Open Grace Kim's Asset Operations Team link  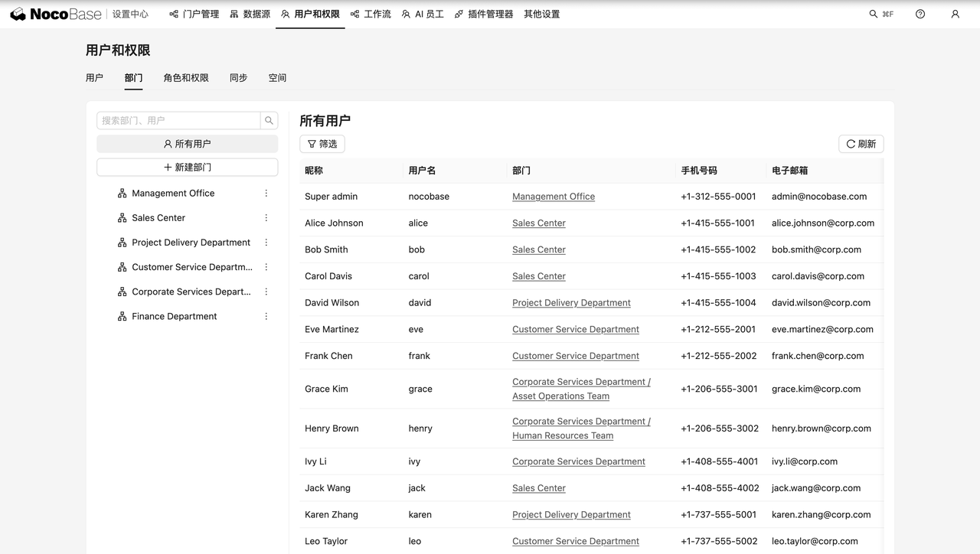561,396
